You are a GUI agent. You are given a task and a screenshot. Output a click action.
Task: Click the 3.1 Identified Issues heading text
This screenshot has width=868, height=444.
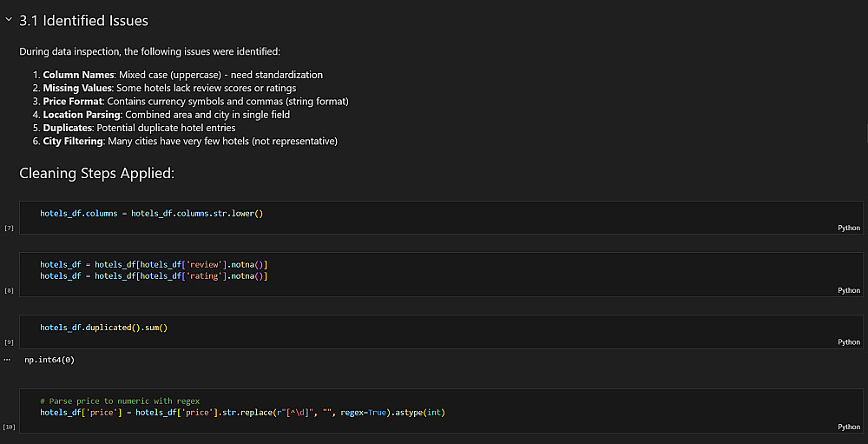[x=83, y=20]
